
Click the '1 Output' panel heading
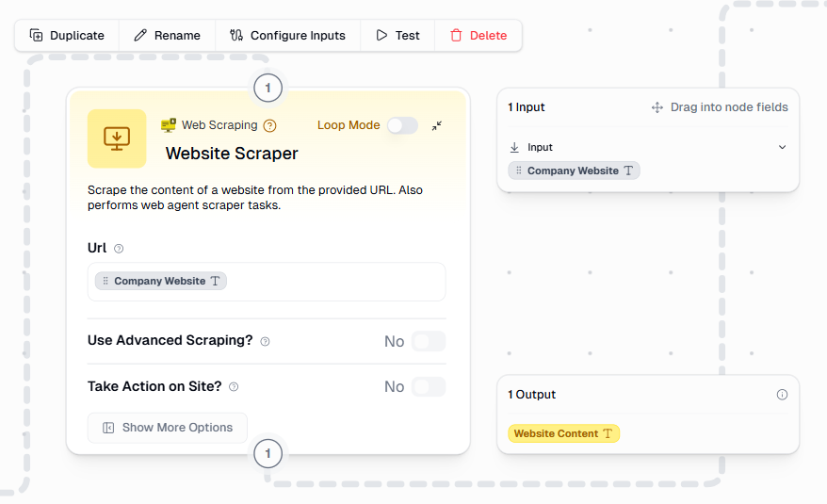[531, 395]
